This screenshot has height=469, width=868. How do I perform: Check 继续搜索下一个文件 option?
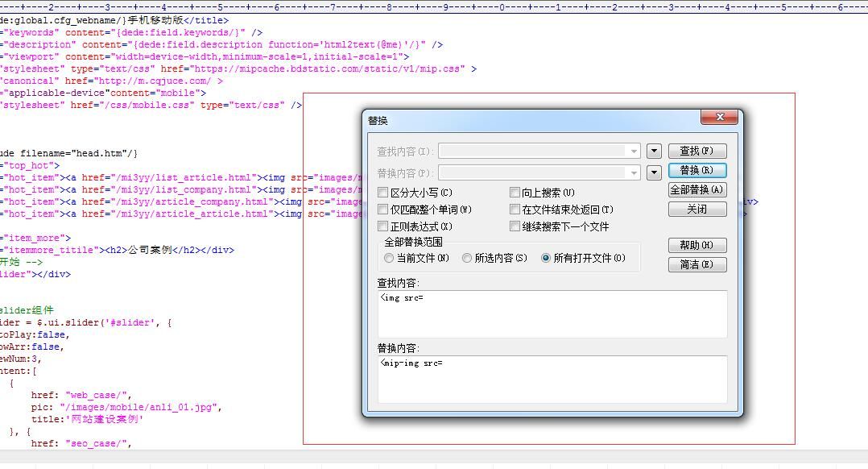pos(515,226)
